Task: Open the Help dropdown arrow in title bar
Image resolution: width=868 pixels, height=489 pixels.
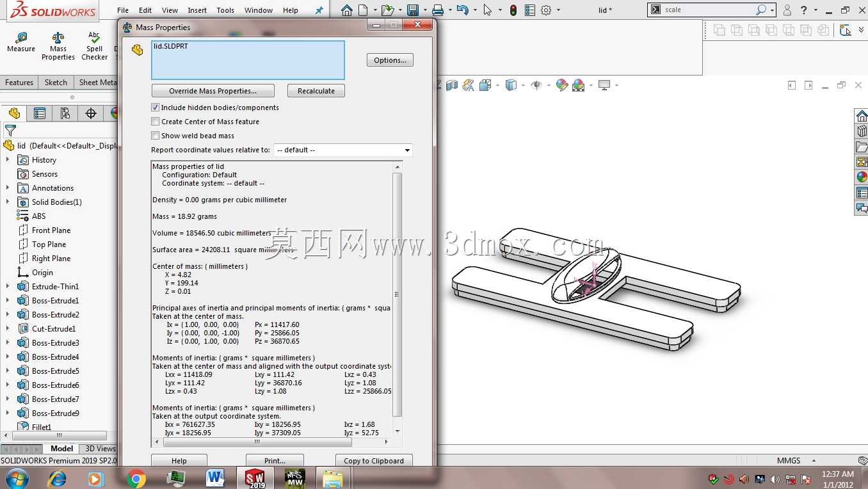Action: [816, 10]
